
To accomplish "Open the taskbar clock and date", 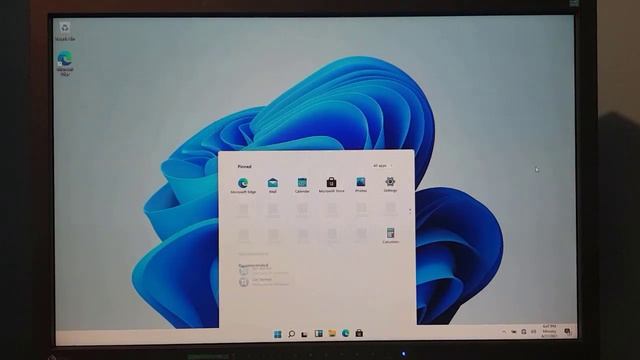I will point(549,331).
